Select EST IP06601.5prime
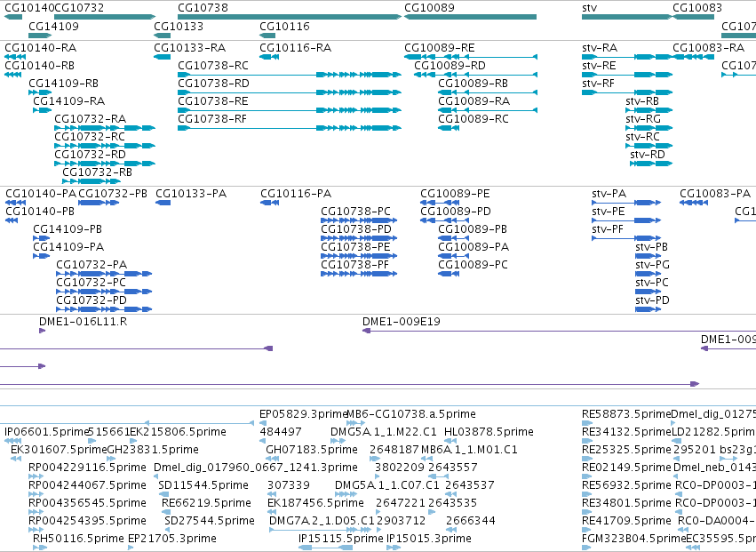756x552 pixels. (48, 432)
